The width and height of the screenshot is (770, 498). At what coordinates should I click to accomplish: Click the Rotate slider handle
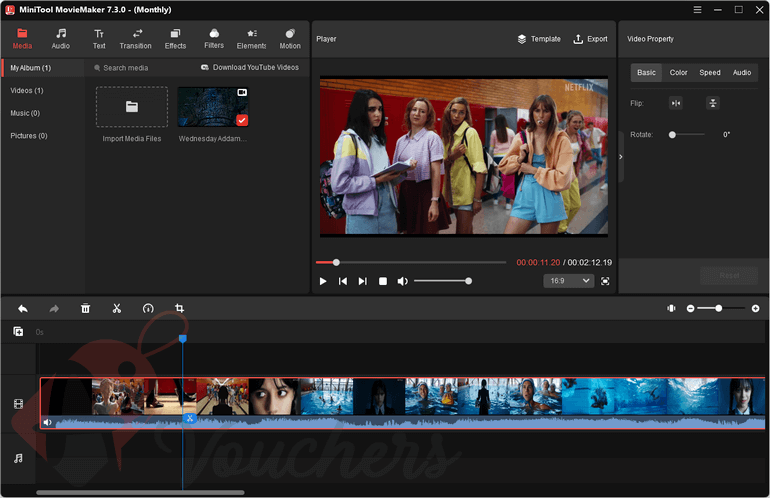pyautogui.click(x=672, y=134)
